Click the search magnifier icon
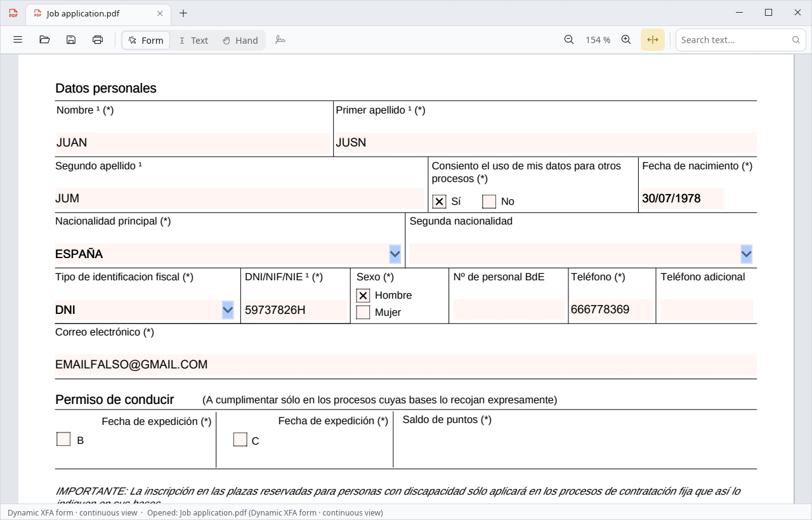 point(796,40)
